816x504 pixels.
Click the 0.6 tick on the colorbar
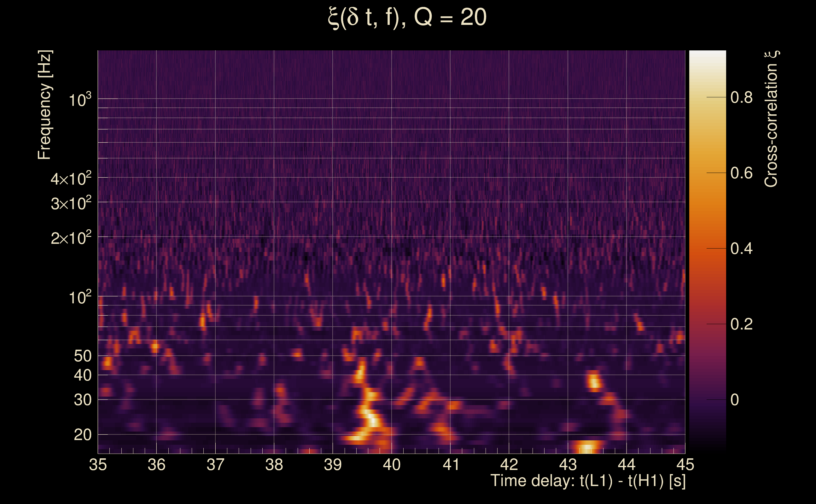click(741, 173)
